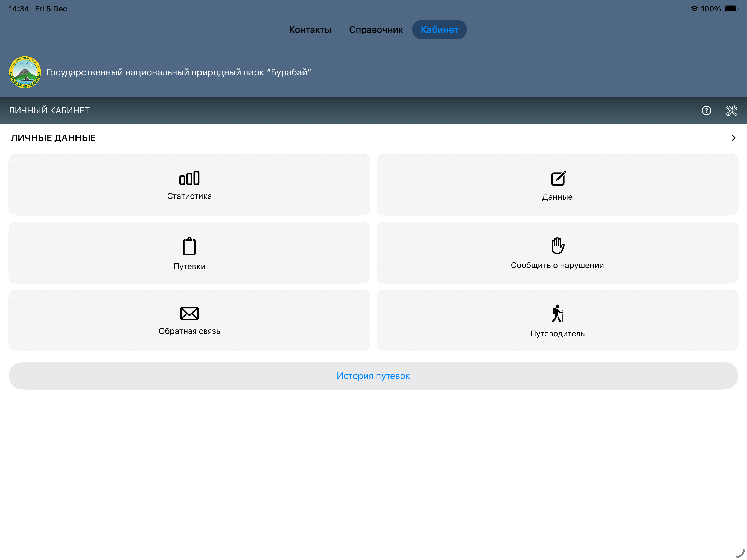The height and width of the screenshot is (560, 747).
Task: Open the Статистика label
Action: tap(189, 196)
